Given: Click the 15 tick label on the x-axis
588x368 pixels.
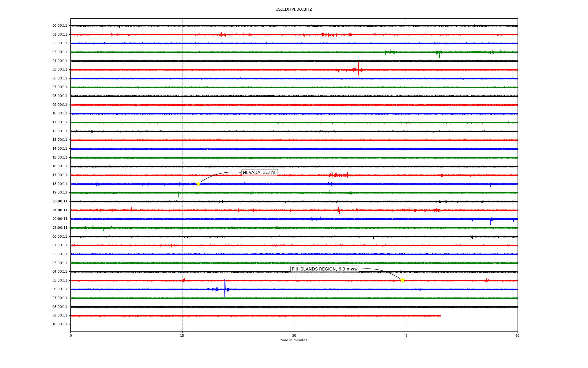Looking at the screenshot, I should click(x=182, y=335).
